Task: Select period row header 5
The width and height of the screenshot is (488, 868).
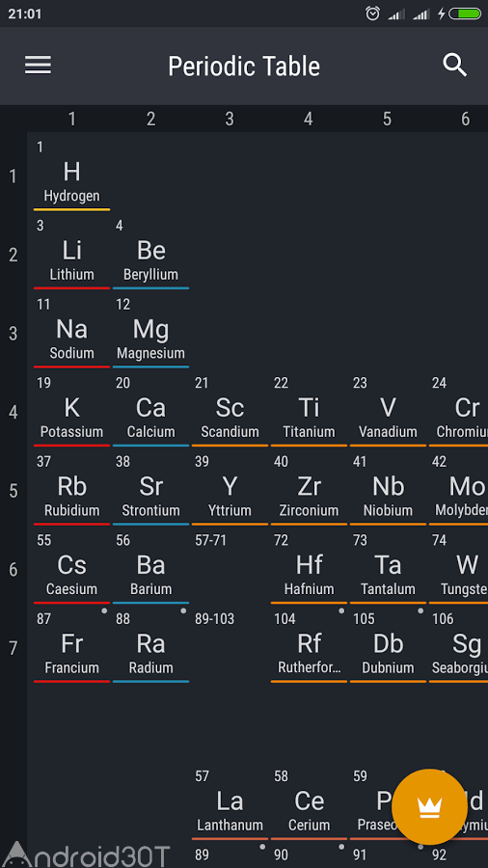Action: pyautogui.click(x=14, y=491)
